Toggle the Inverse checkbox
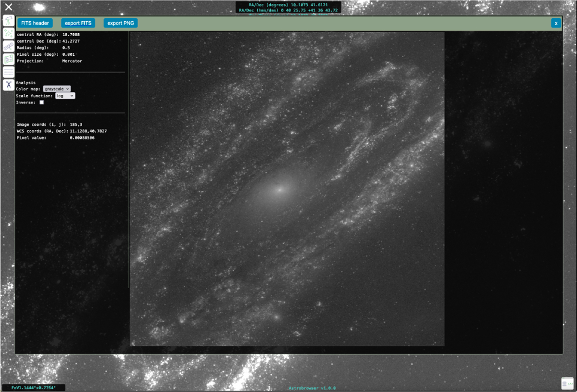This screenshot has height=392, width=577. [x=42, y=102]
